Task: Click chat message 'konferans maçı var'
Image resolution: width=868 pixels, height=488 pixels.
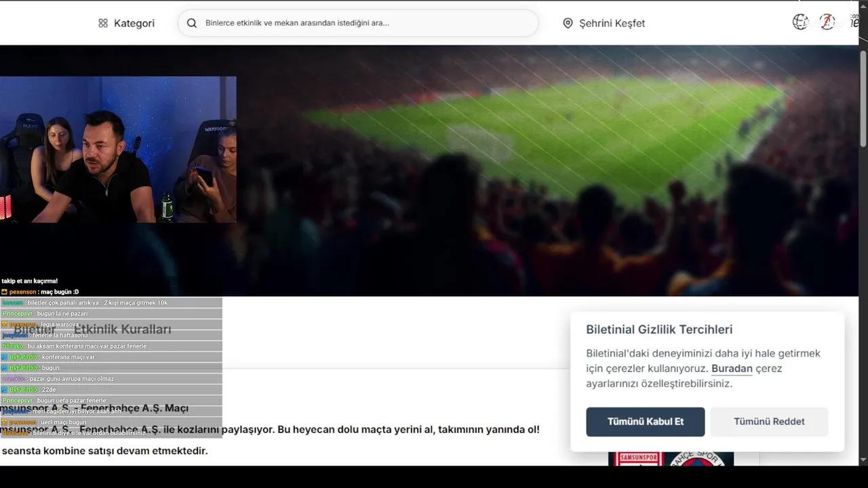Action: 68,357
